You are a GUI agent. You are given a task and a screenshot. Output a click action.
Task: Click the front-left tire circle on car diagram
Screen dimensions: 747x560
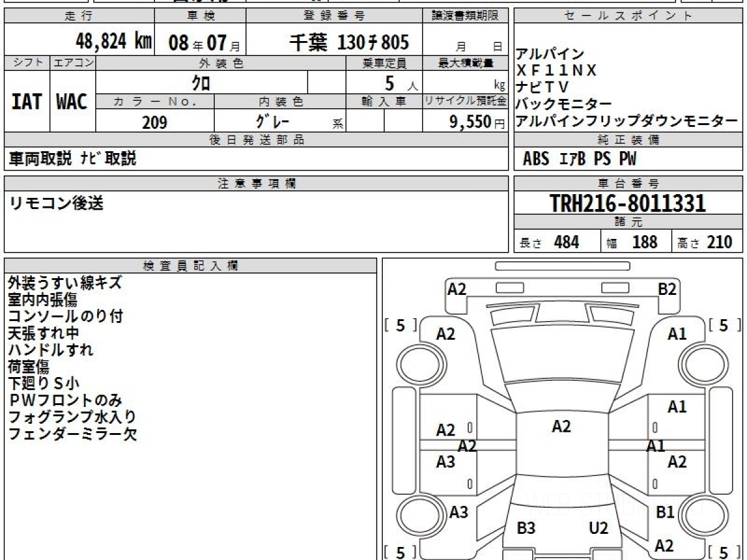tap(414, 362)
